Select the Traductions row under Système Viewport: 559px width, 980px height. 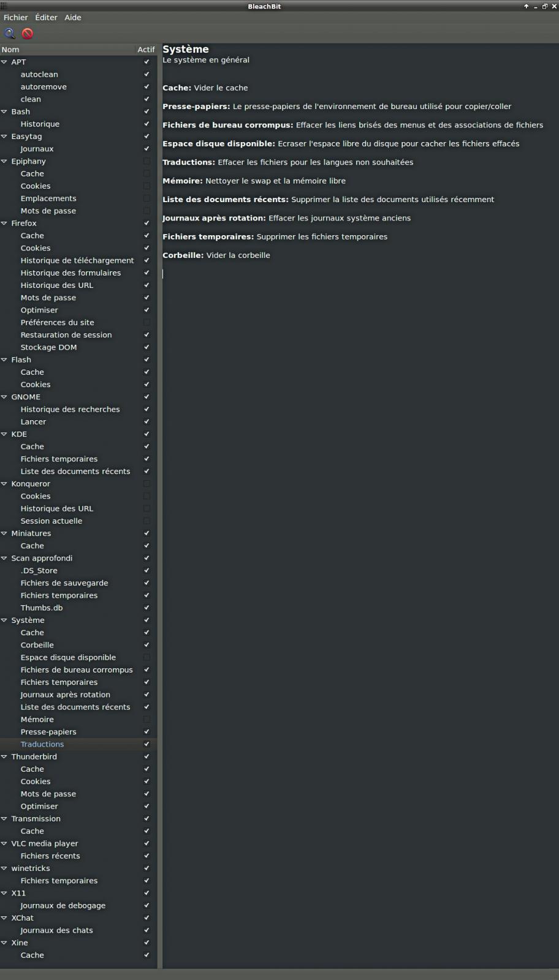78,744
